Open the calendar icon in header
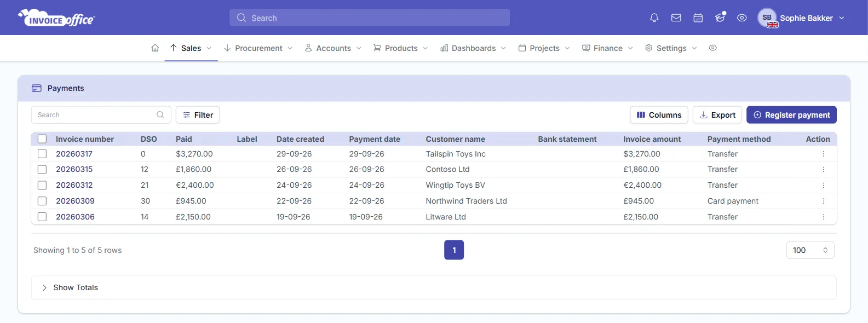 coord(698,18)
